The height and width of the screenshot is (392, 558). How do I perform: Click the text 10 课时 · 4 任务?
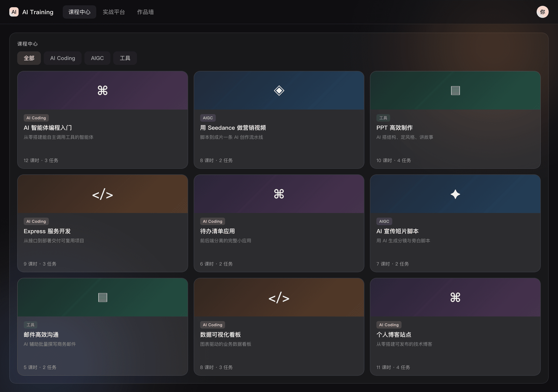point(394,160)
